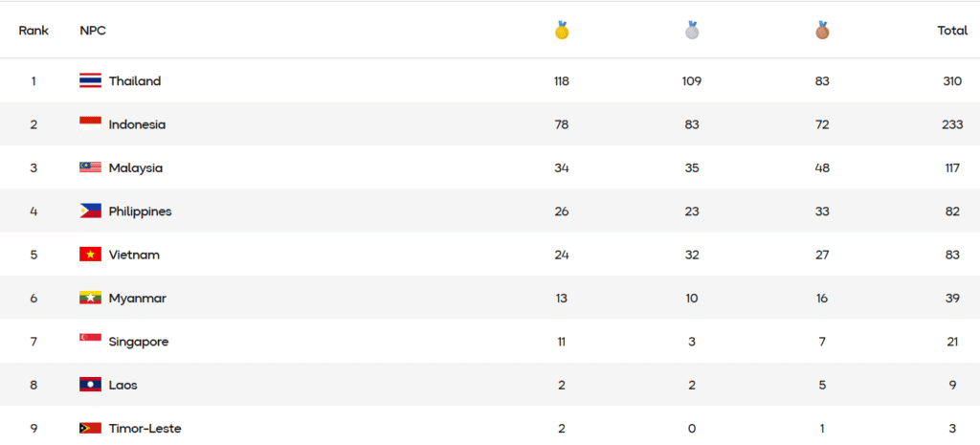Click the gold medal column icon
Screen dimensions: 980x445
[562, 31]
